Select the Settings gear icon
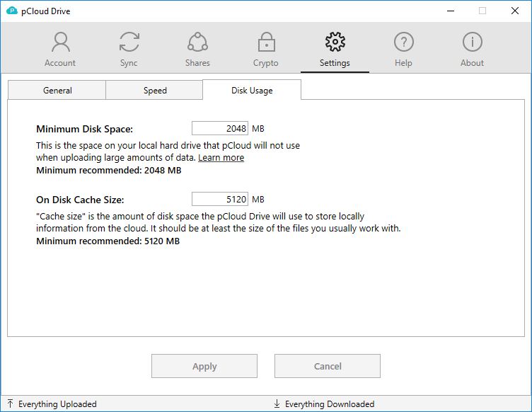This screenshot has width=532, height=412. click(x=335, y=42)
